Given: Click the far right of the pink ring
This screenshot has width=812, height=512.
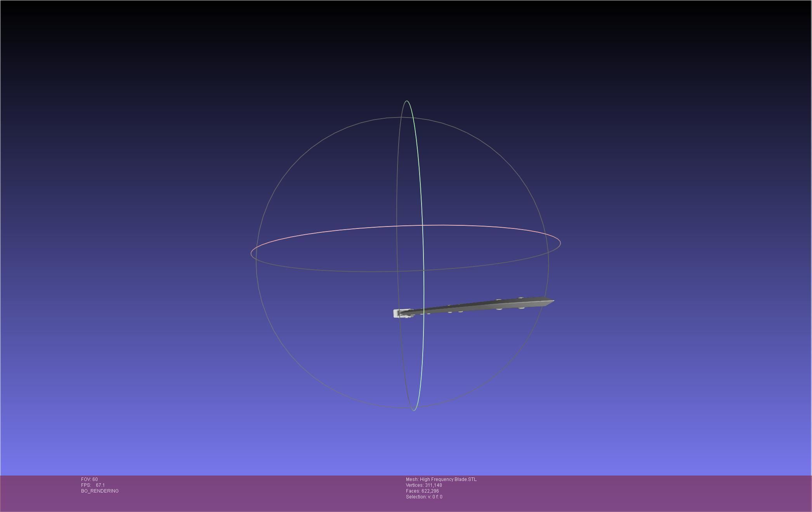Looking at the screenshot, I should pyautogui.click(x=560, y=244).
